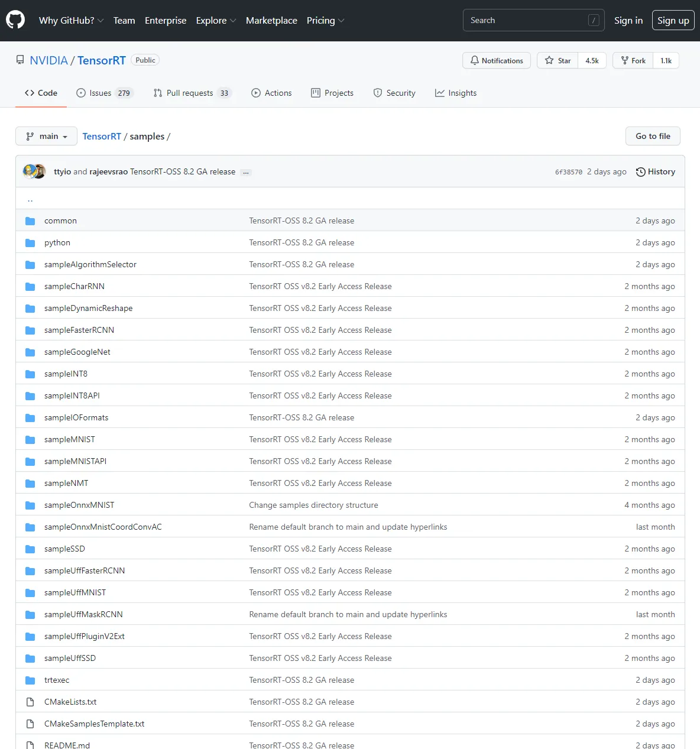The image size is (700, 749).
Task: Click the folder icon beside sampleUffMaskRCNN
Action: pyautogui.click(x=30, y=615)
